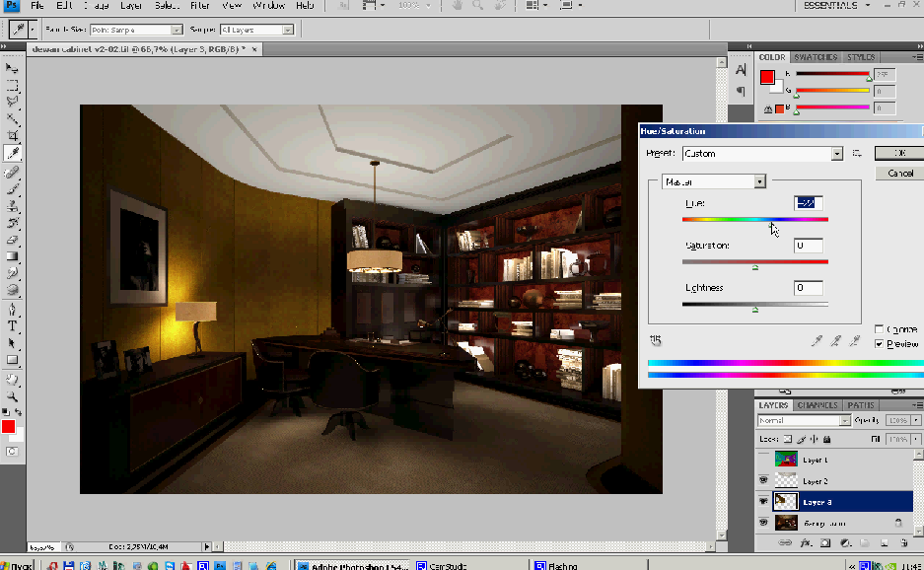The image size is (924, 570).
Task: Select the Lasso tool
Action: 12,102
